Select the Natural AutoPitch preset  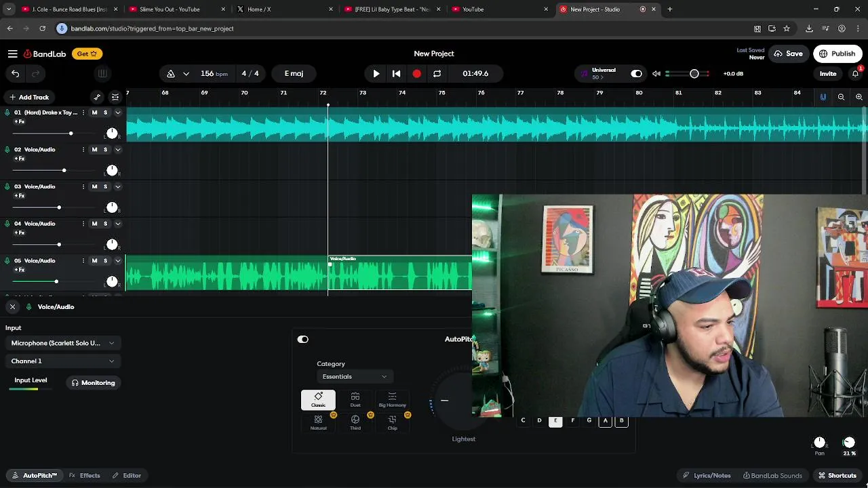click(318, 423)
